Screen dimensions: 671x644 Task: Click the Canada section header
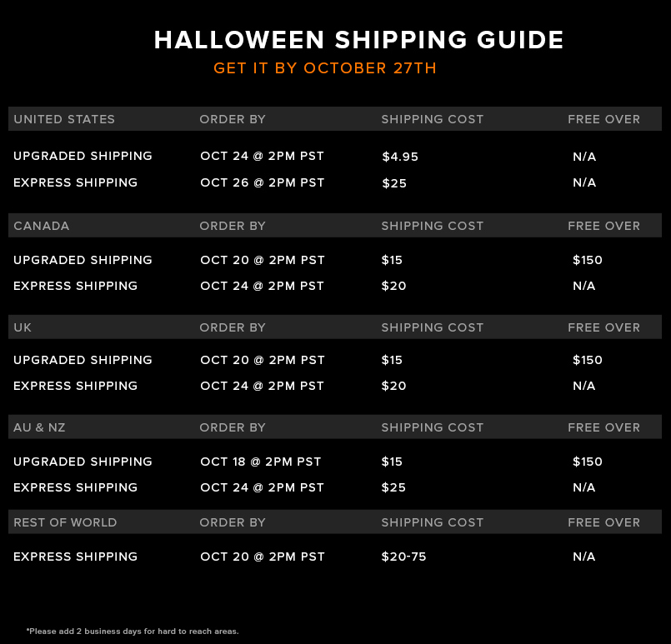[41, 226]
